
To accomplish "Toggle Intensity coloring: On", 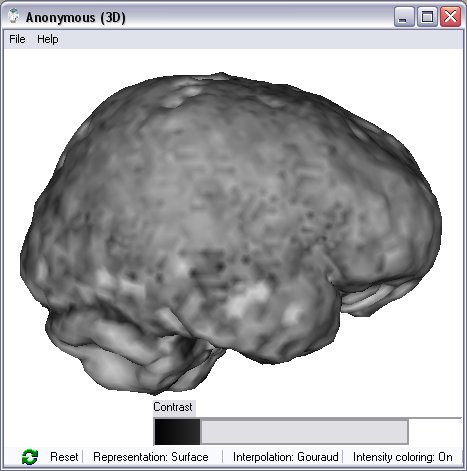I will (x=403, y=457).
